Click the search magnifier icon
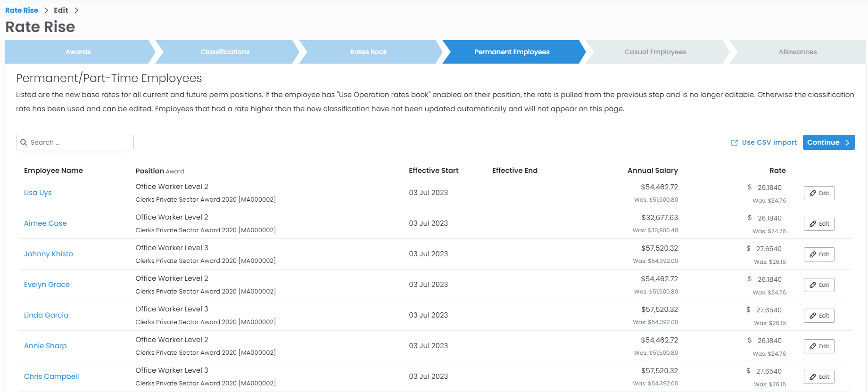The image size is (868, 392). coord(24,142)
